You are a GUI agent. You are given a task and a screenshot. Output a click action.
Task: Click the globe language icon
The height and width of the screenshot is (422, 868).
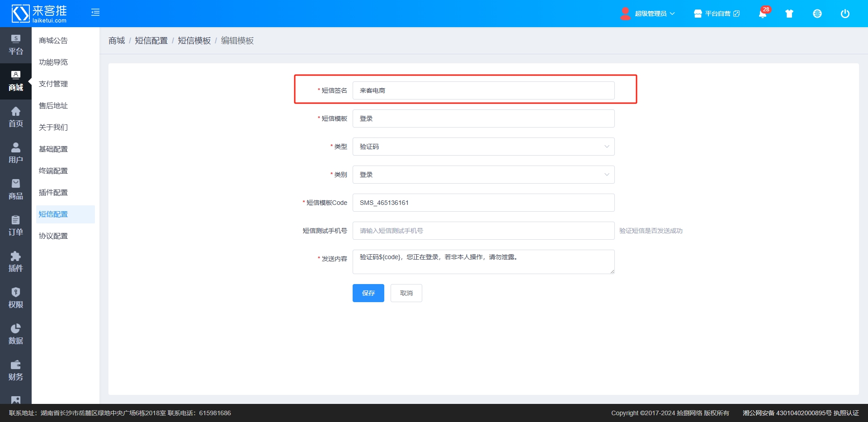point(817,14)
